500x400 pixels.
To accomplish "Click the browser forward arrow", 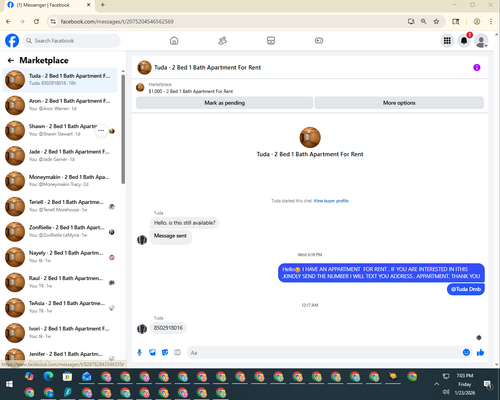I will point(22,21).
